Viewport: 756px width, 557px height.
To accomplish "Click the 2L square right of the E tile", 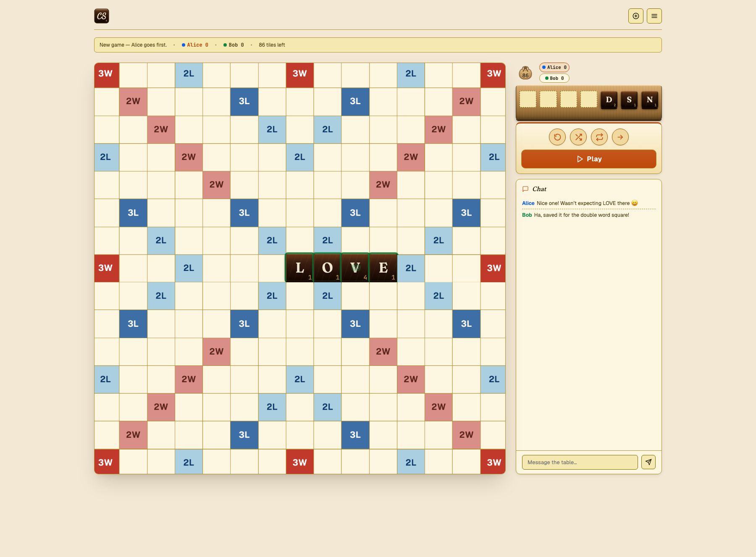I will point(411,268).
